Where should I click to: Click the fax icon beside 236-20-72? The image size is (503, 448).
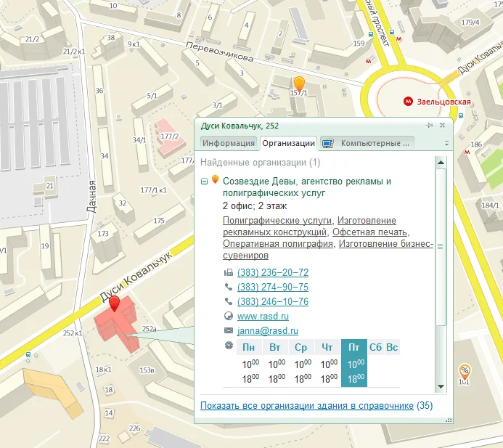(229, 273)
